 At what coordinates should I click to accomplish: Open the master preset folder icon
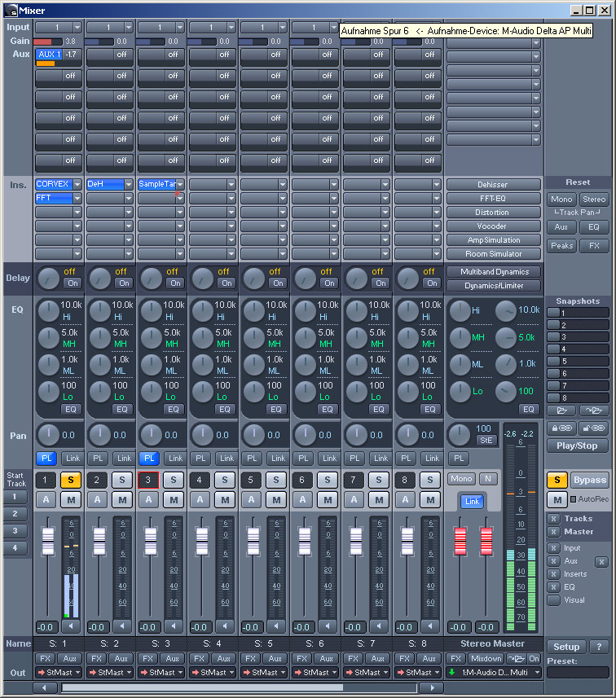pos(516,658)
